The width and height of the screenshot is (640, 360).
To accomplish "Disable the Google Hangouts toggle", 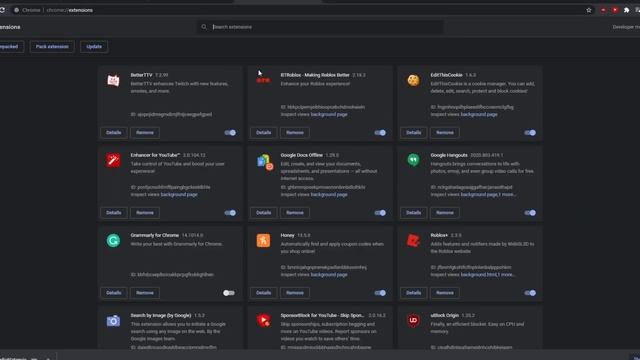I will click(530, 213).
